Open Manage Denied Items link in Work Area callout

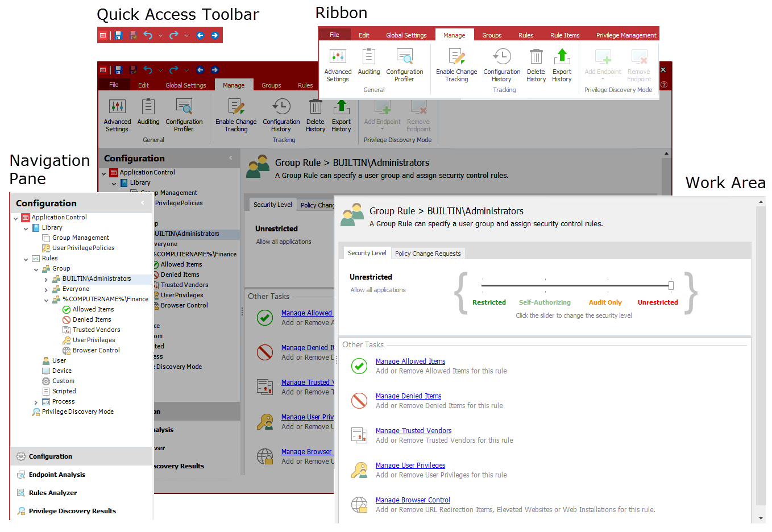tap(408, 396)
